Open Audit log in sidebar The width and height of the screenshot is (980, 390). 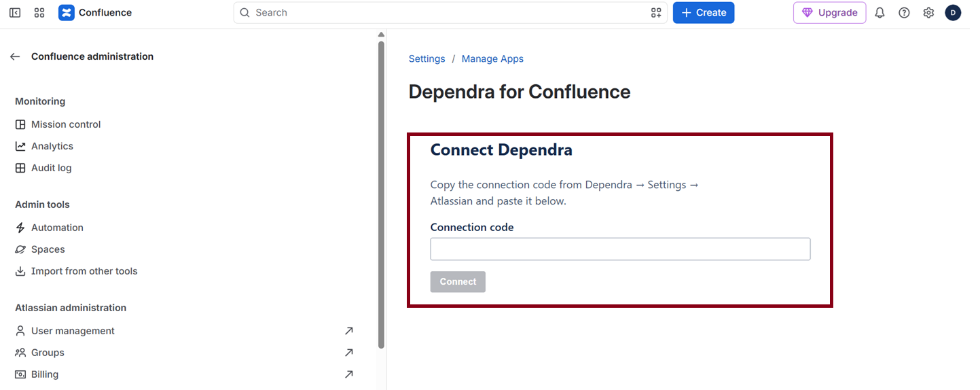pyautogui.click(x=51, y=168)
